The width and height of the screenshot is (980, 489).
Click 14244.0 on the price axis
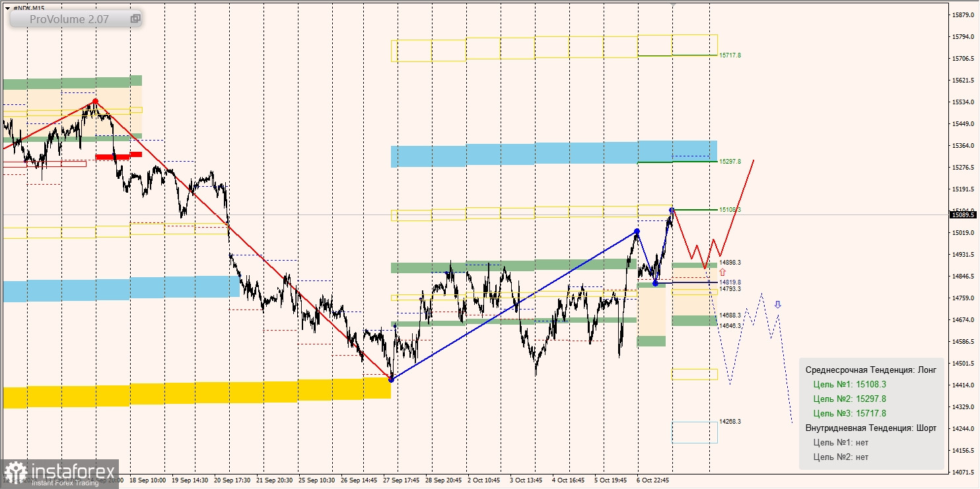click(963, 428)
